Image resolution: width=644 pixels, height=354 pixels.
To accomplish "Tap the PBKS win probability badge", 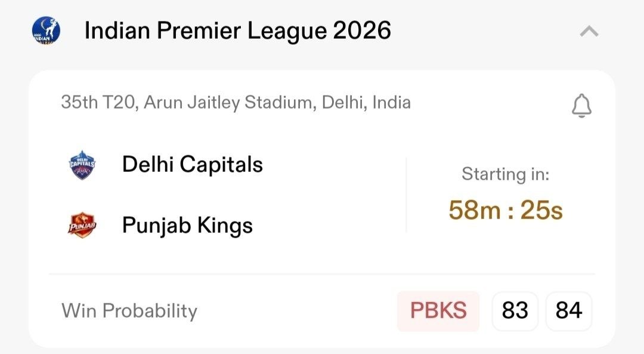I will 438,311.
